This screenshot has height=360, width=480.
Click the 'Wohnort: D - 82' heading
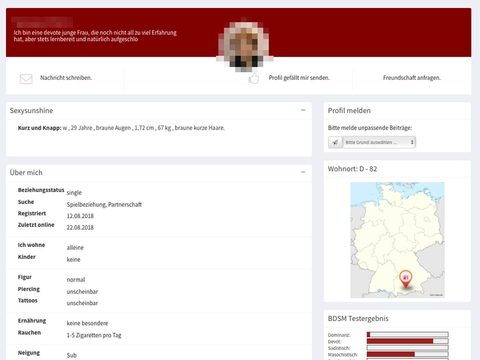352,169
